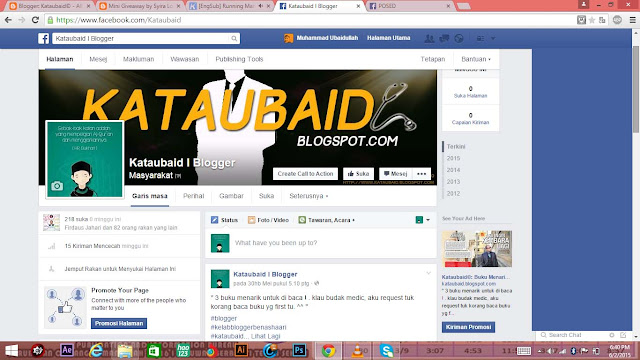This screenshot has height=360, width=640.
Task: Select the Gambar tab
Action: coord(231,196)
